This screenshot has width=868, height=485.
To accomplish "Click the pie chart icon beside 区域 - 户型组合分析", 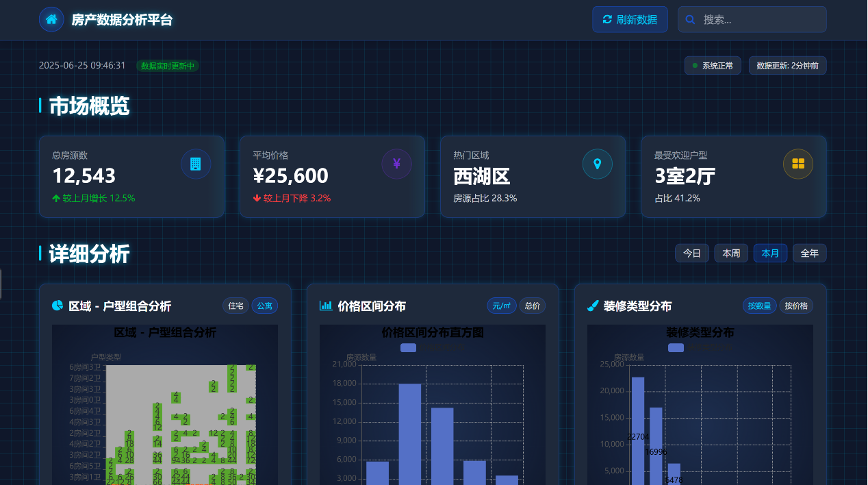I will coord(58,306).
